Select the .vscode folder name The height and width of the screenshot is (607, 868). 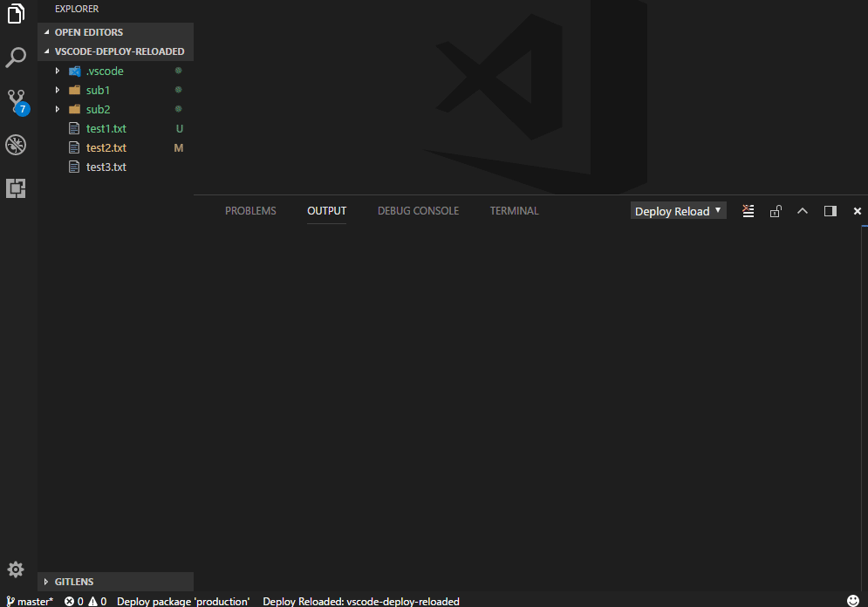tap(105, 71)
